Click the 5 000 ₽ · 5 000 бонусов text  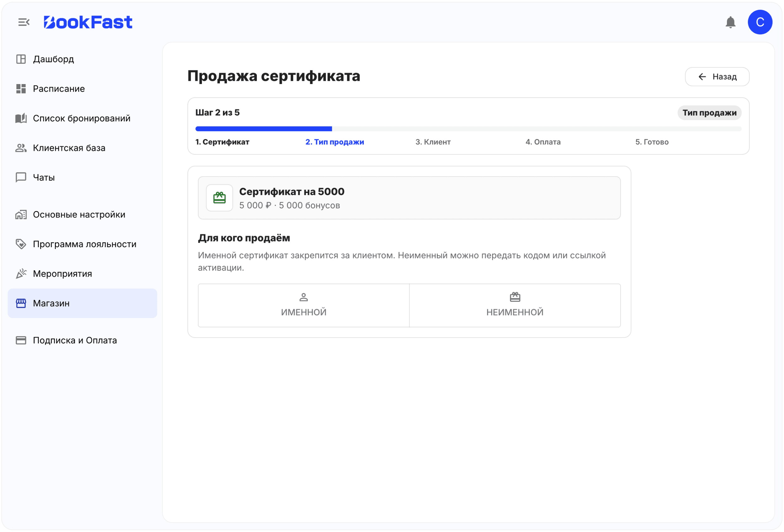click(289, 205)
